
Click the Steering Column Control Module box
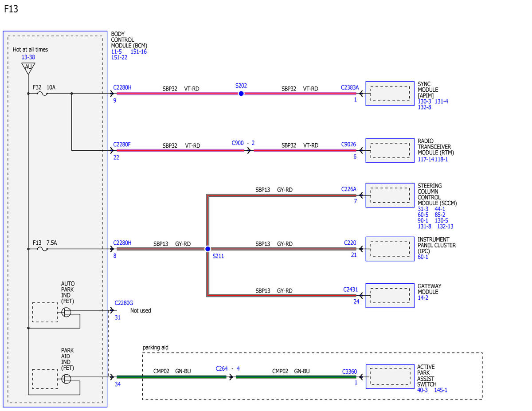390,196
